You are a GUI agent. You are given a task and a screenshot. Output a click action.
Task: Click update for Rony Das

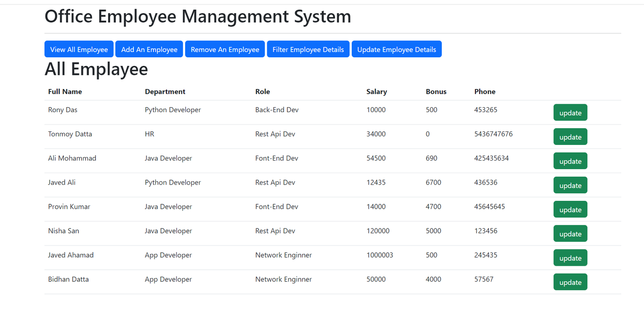(x=570, y=112)
